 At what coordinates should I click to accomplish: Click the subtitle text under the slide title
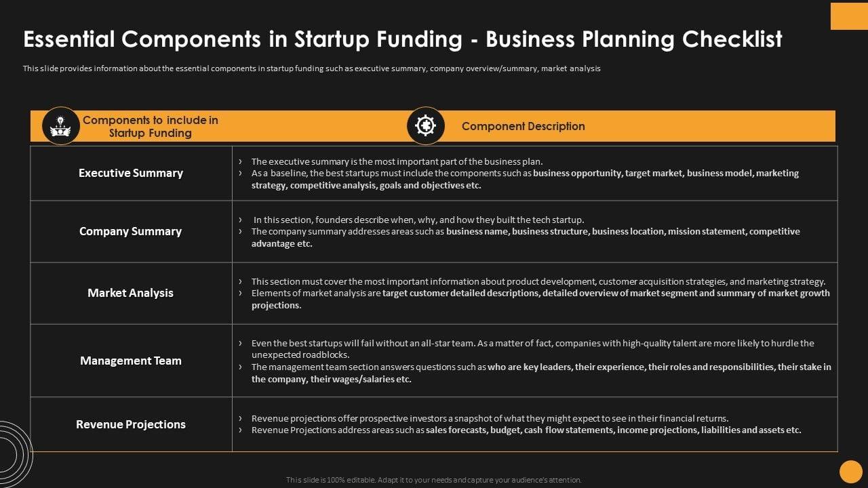pos(311,68)
